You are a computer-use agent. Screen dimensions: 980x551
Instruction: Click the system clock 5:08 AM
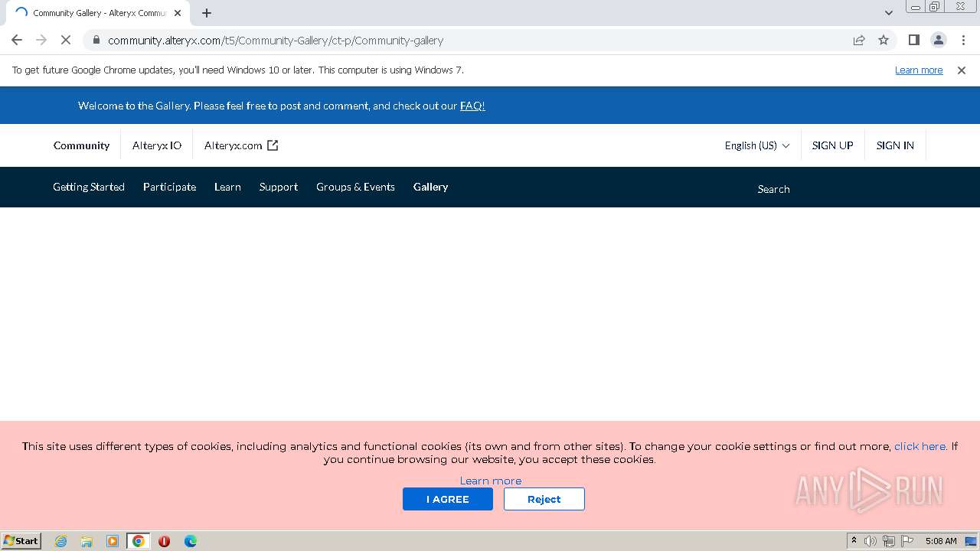tap(941, 541)
